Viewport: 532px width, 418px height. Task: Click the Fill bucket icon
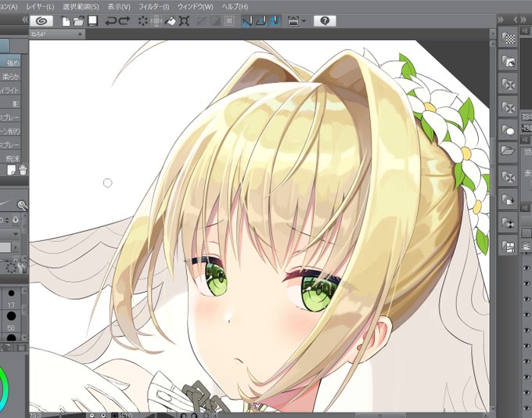tap(171, 21)
